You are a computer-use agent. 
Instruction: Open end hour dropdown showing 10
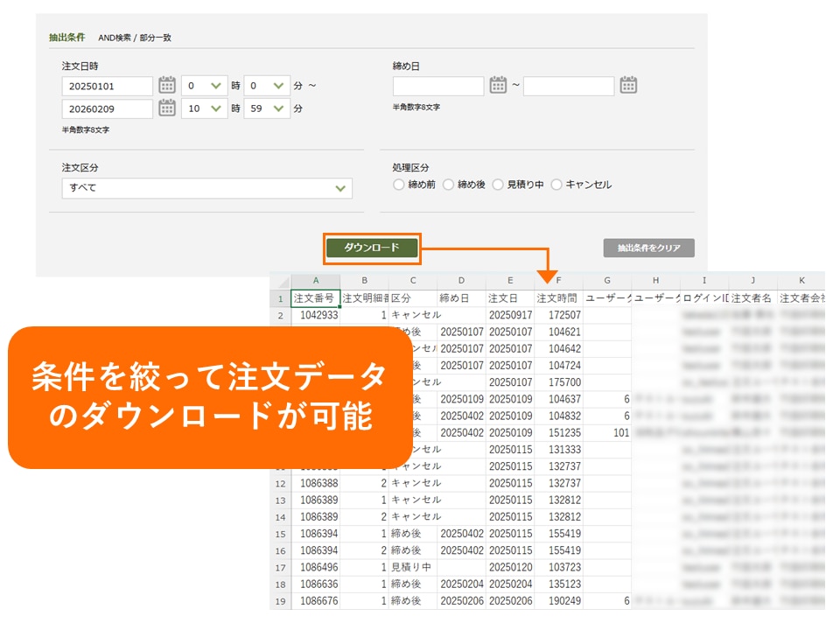204,108
